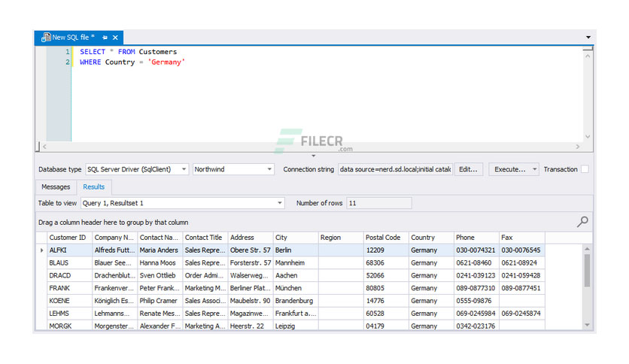Click the Maria Anders contact cell

tap(160, 250)
